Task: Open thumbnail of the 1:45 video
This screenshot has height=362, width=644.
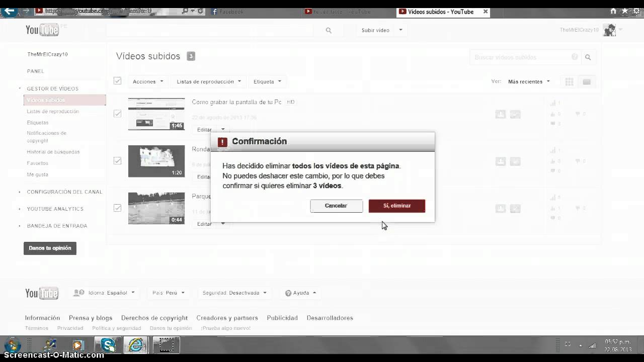Action: point(156,114)
